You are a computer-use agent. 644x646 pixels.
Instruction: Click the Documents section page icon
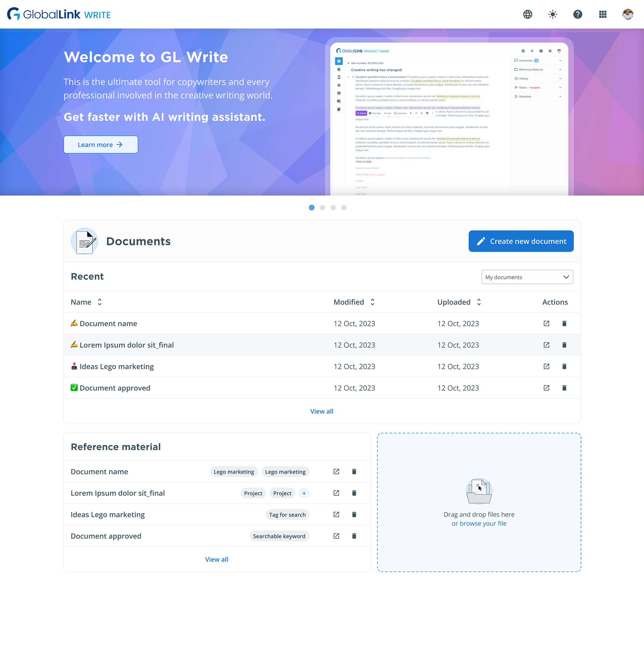coord(85,241)
